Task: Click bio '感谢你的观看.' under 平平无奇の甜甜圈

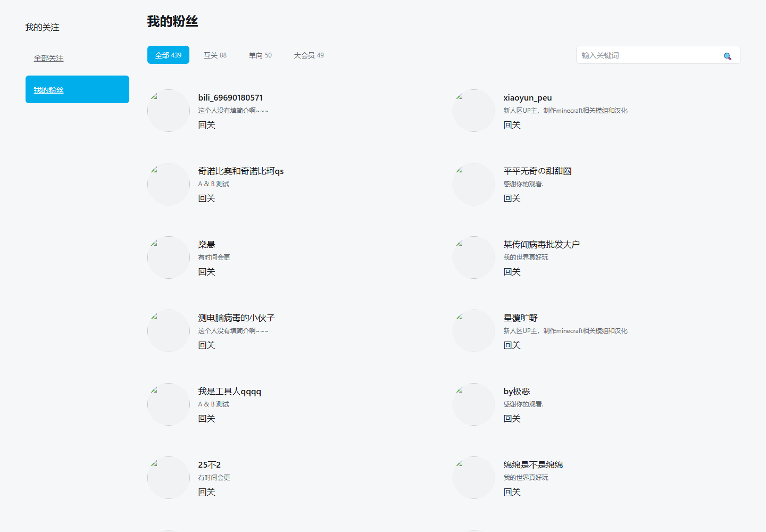Action: tap(523, 184)
